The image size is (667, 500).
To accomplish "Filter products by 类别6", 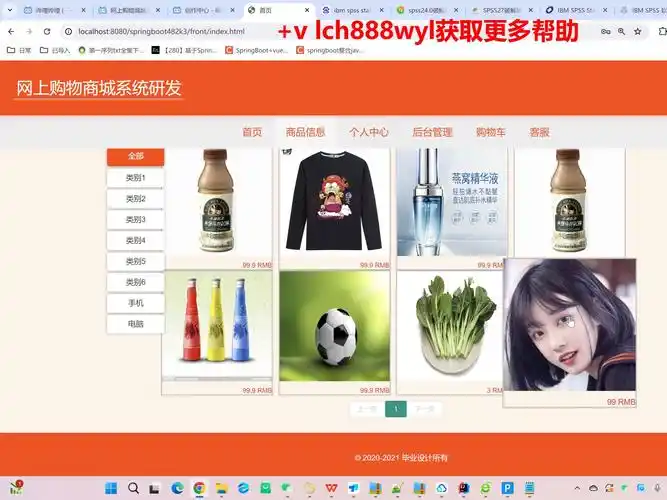I will click(136, 282).
